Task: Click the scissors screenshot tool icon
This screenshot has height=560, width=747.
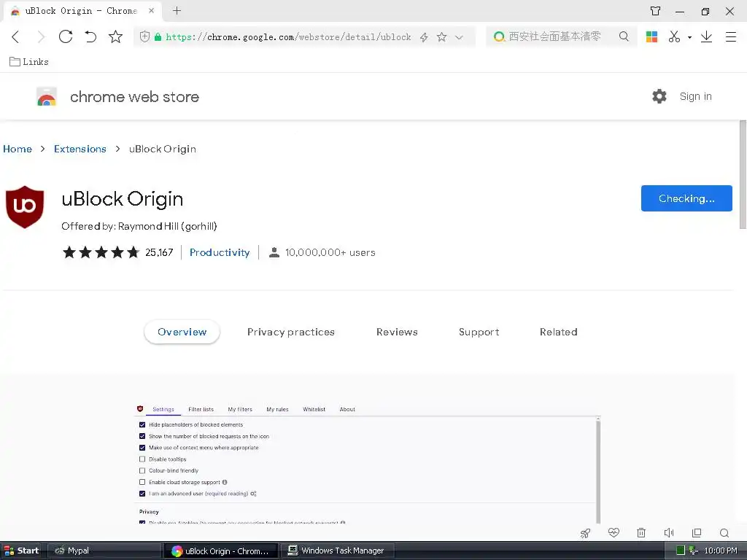Action: (674, 36)
